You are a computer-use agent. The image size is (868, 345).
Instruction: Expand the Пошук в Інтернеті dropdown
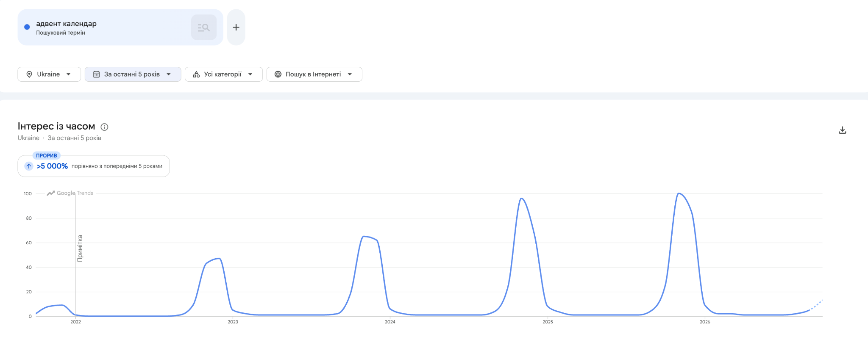pyautogui.click(x=314, y=74)
